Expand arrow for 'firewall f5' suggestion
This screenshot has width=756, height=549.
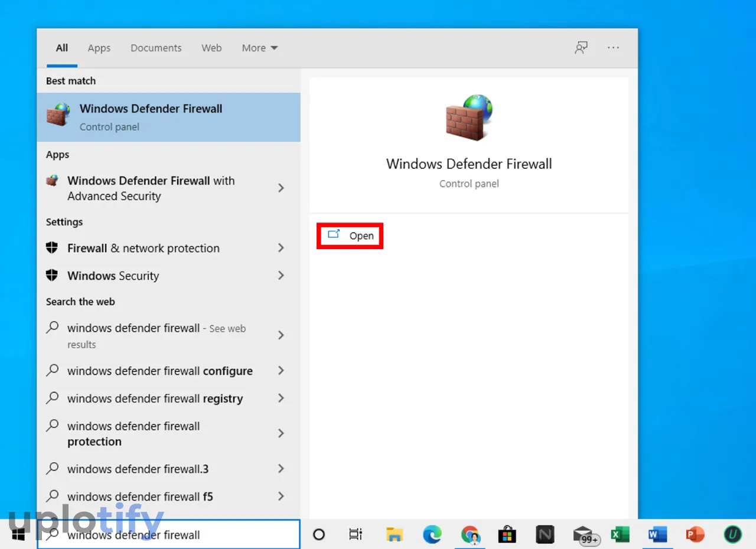[281, 496]
